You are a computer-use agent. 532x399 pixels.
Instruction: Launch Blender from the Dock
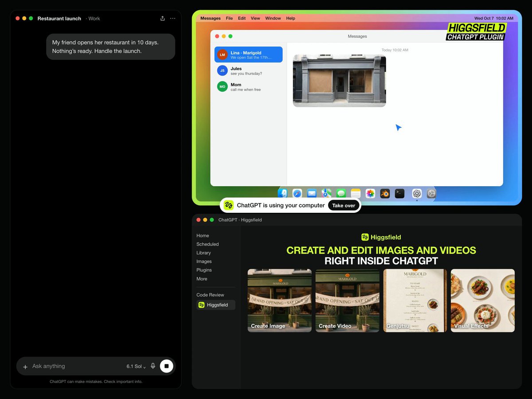coord(385,193)
